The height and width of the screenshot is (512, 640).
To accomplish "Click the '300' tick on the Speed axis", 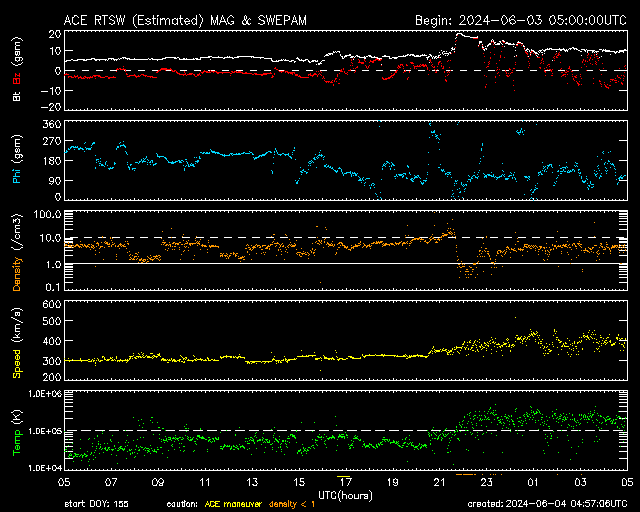I will pos(52,361).
